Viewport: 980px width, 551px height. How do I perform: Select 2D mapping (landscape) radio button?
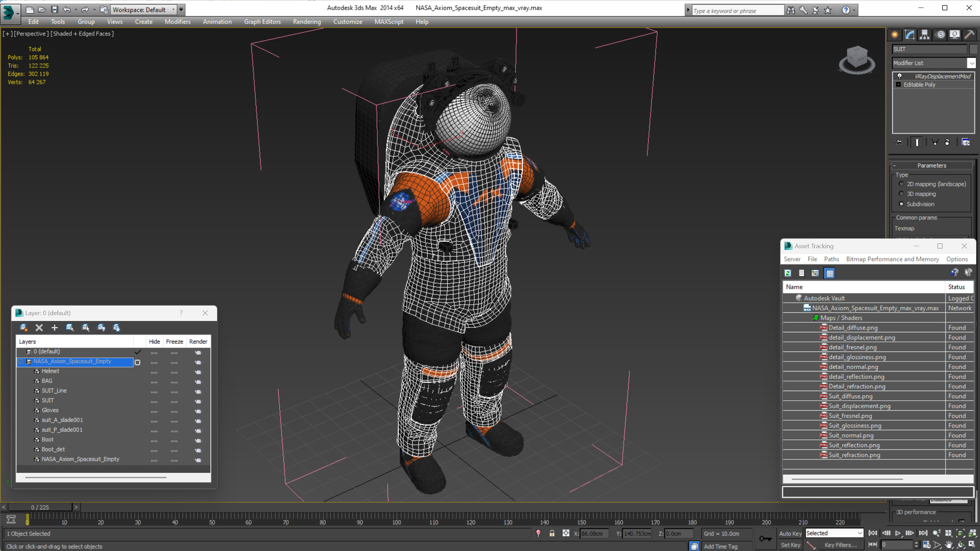(x=901, y=184)
